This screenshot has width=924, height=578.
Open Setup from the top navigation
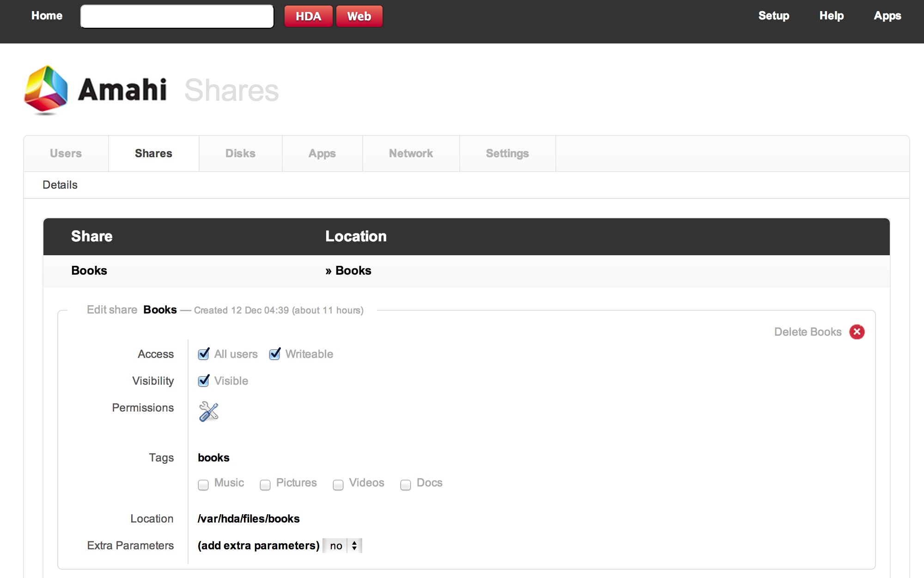(773, 16)
